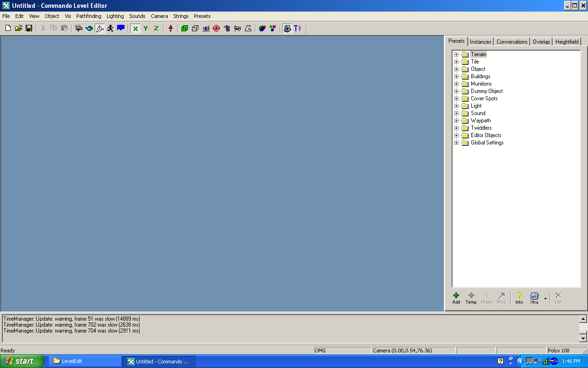Toggle the X axis restriction button

(x=135, y=29)
